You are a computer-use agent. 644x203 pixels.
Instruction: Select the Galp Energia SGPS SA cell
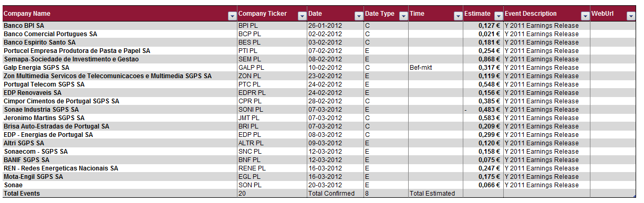119,68
